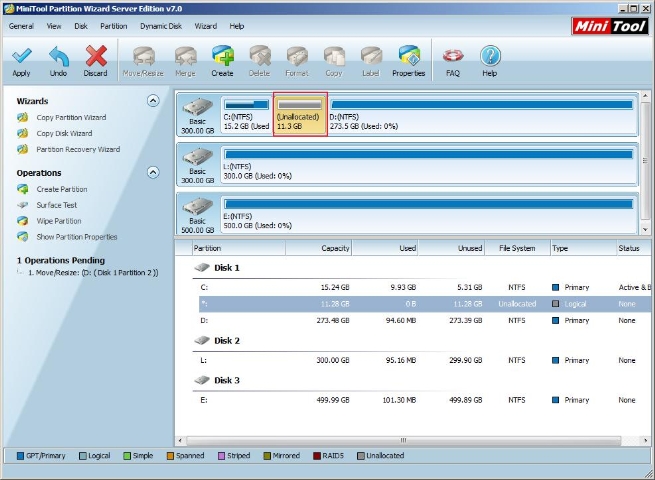Undo the last operation in the toolbar
655x480 pixels.
coord(58,61)
